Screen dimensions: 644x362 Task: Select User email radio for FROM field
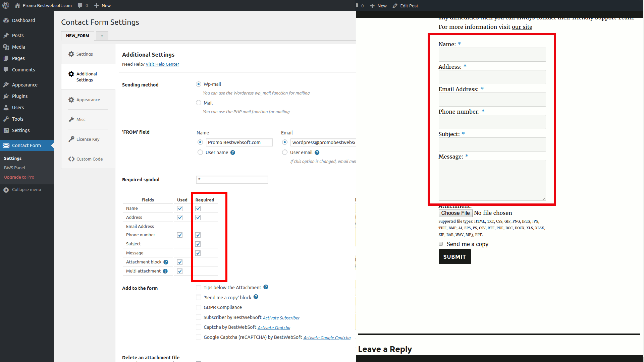click(285, 153)
